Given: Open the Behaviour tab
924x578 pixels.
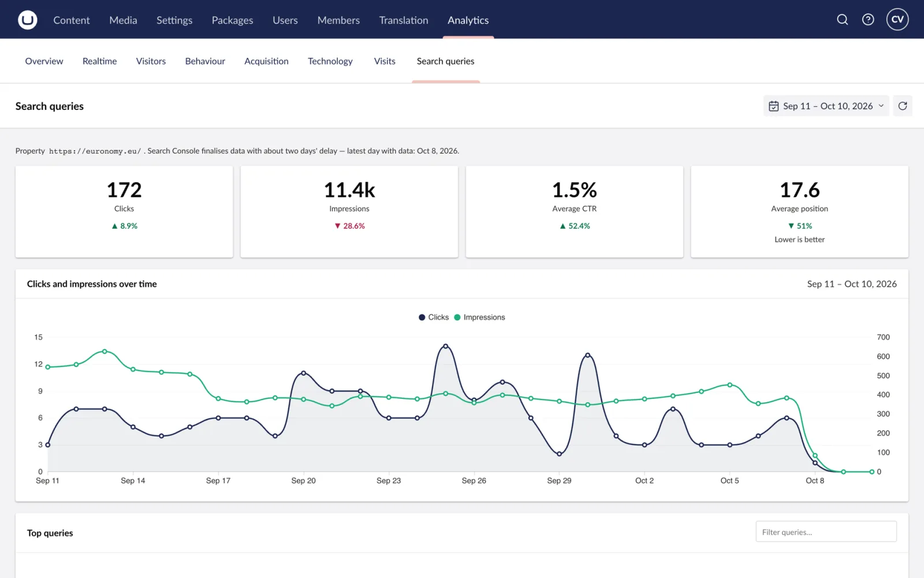Looking at the screenshot, I should click(x=205, y=61).
